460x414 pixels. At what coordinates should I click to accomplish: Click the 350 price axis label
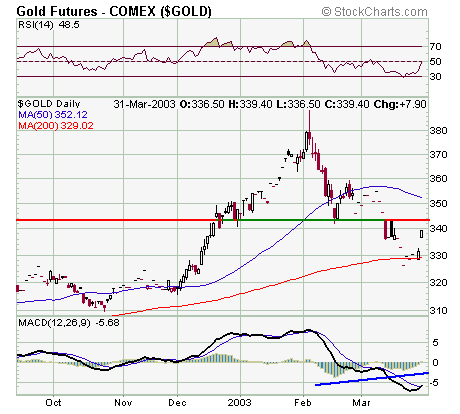[438, 203]
